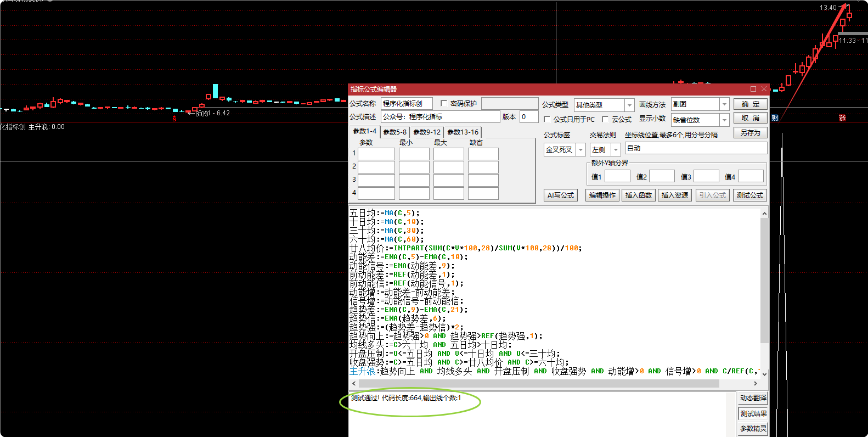Click the 坐标线位置 input field showing 自动

click(x=695, y=148)
